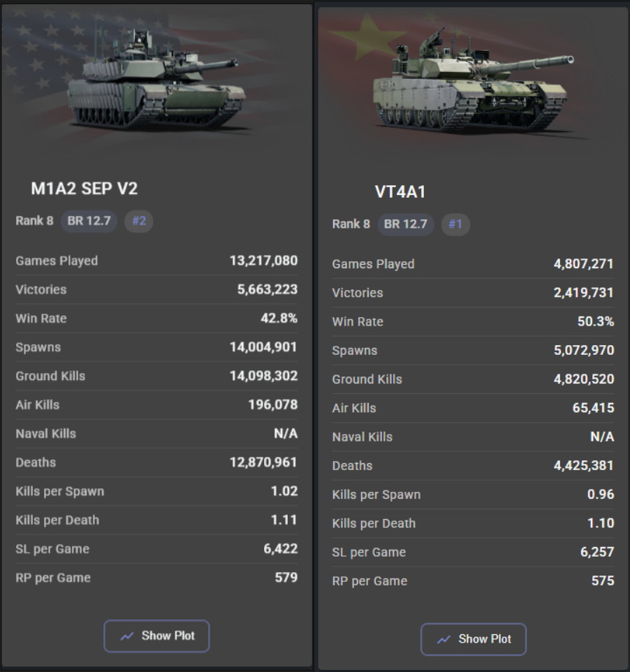Click the 1.10 Kills per Death value

[x=601, y=523]
